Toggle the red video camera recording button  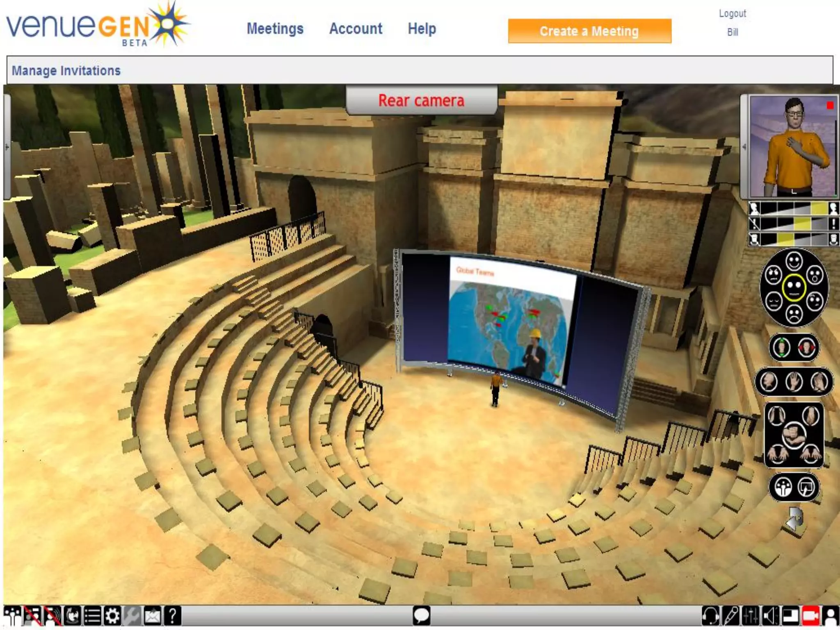[x=810, y=616]
